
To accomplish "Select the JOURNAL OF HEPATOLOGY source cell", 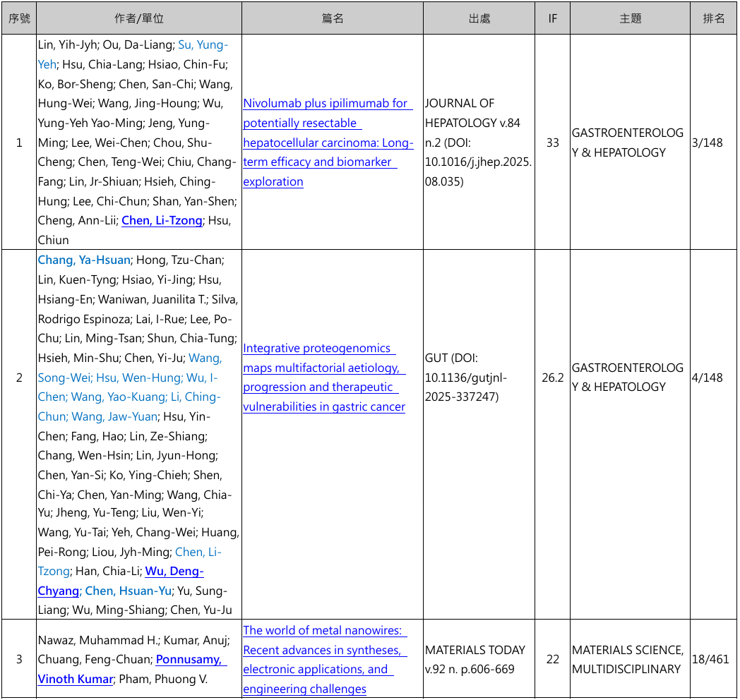I will point(478,143).
